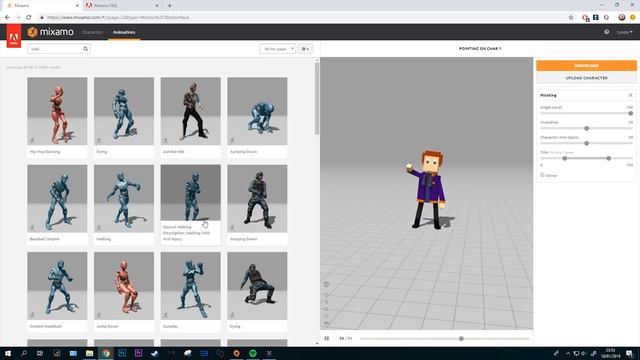This screenshot has height=360, width=640.
Task: Open Photoshop from the taskbar
Action: [122, 353]
